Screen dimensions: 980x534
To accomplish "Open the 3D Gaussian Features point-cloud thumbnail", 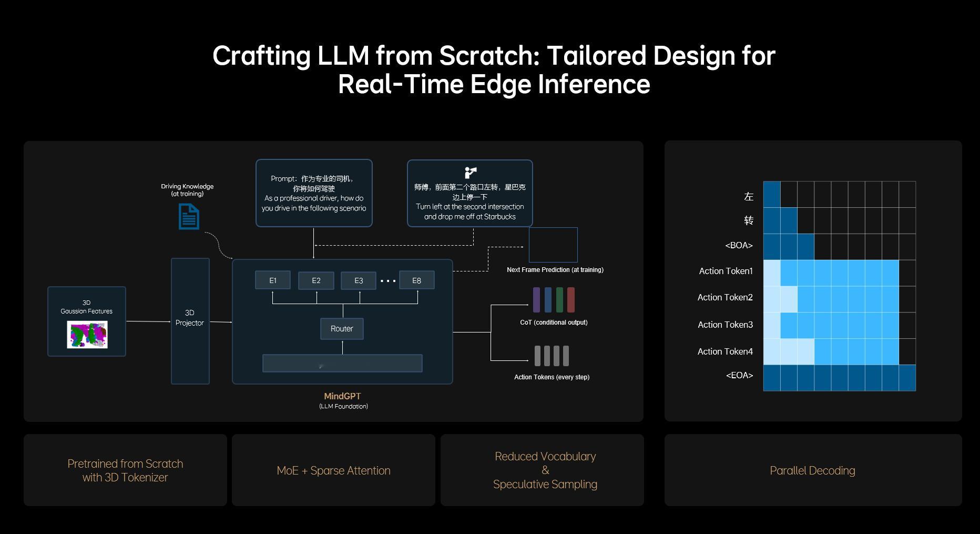I will click(x=87, y=335).
